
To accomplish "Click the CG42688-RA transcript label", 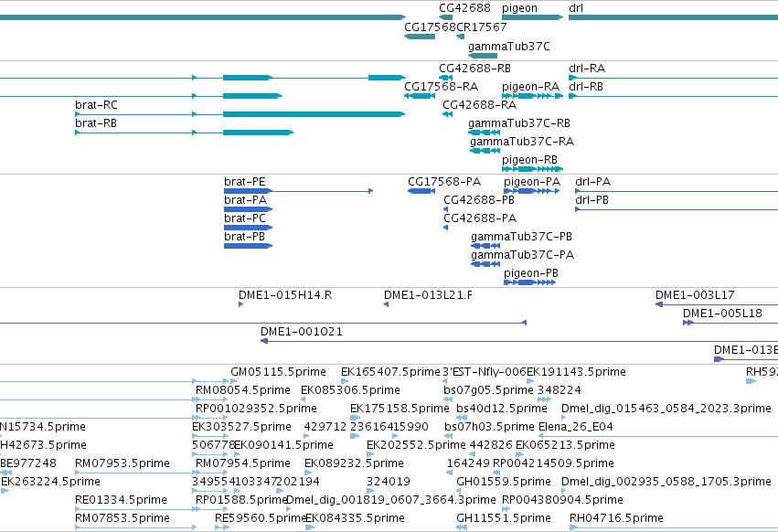I will pos(479,105).
